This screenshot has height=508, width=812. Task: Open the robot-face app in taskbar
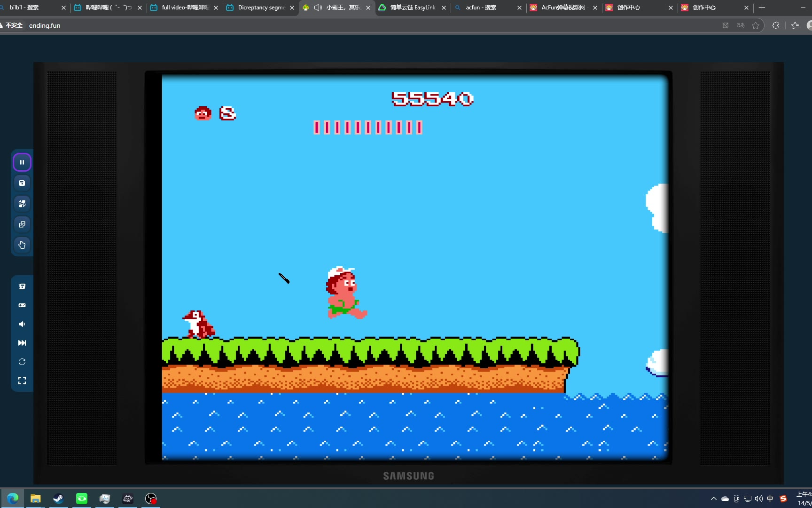coord(128,499)
